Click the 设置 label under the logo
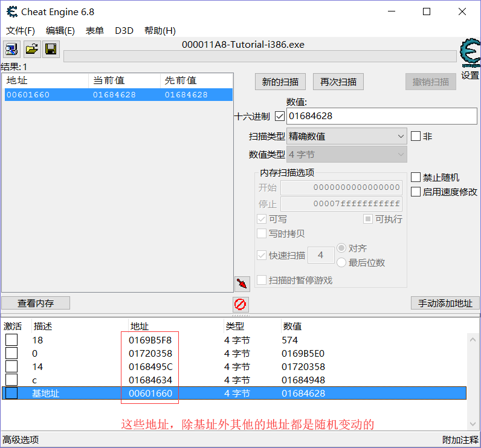This screenshot has width=481, height=448. click(470, 75)
